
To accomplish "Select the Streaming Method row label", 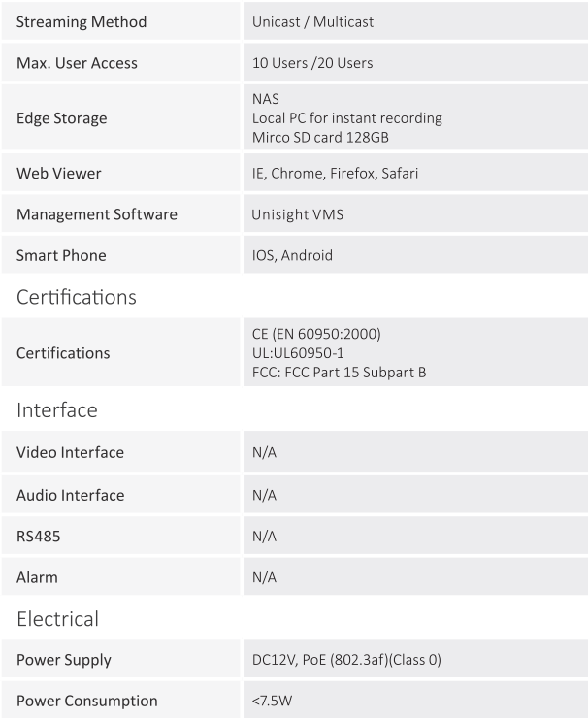I will 82,21.
